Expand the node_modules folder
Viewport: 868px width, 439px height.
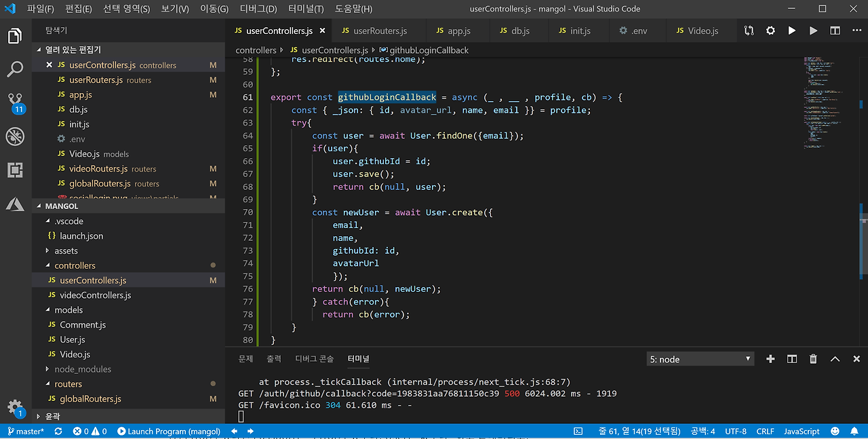[x=129, y=369]
